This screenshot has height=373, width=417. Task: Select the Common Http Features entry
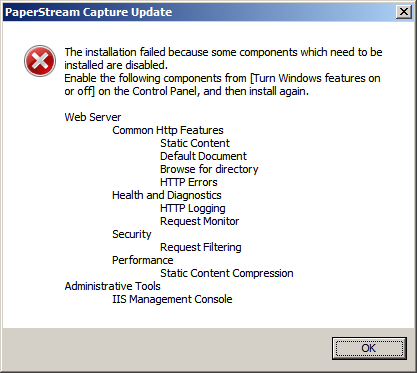pyautogui.click(x=168, y=130)
